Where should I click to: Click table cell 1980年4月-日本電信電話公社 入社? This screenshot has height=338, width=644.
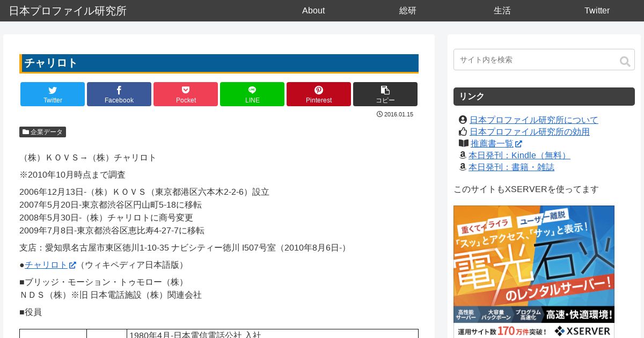273,334
